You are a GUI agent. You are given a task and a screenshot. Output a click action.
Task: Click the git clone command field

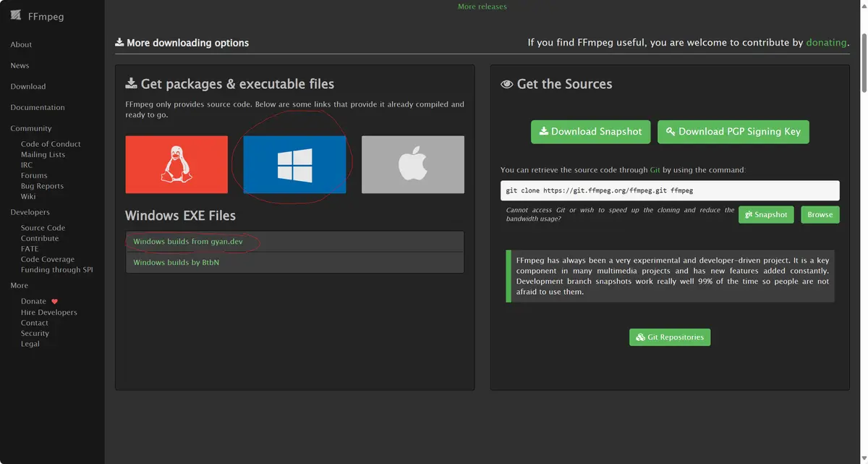point(670,190)
